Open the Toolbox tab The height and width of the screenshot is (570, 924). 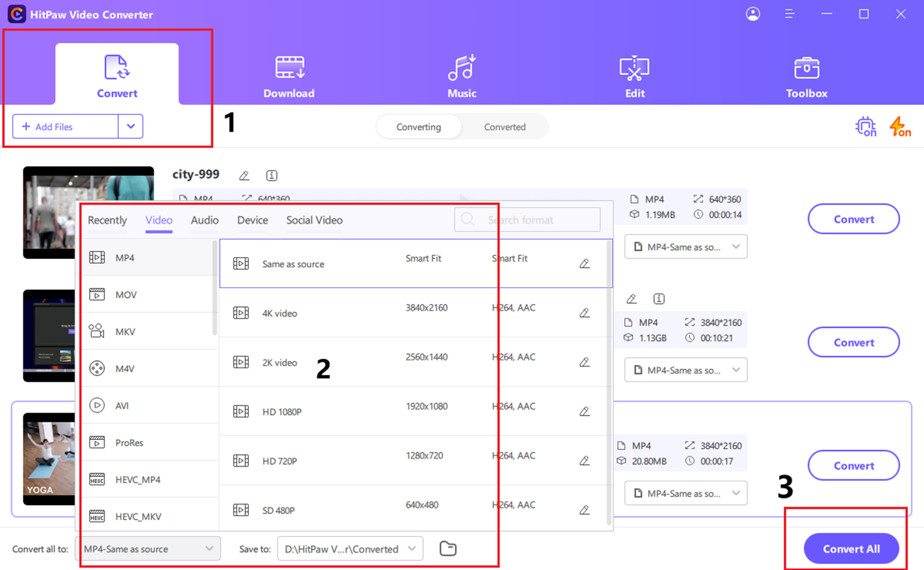(807, 77)
